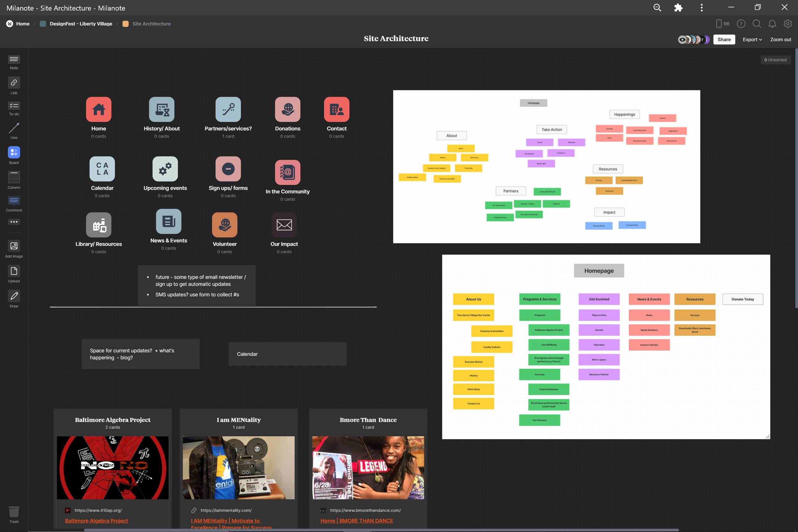Open the Library/ Resources board

click(x=99, y=225)
